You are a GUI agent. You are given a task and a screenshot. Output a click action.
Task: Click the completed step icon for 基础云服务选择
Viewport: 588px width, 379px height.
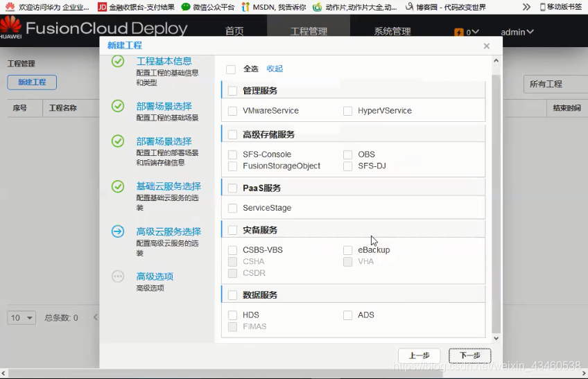point(118,186)
